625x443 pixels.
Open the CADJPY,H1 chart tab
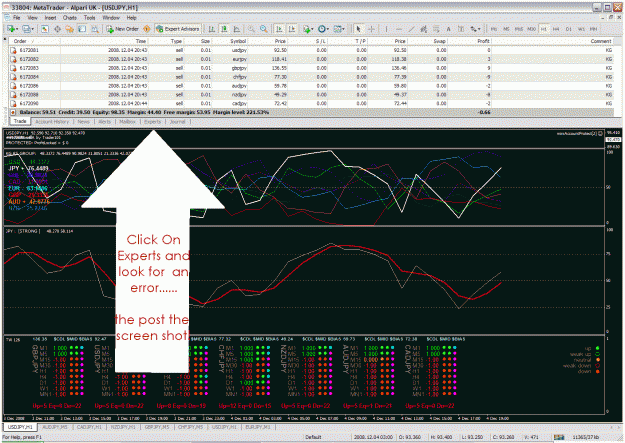coord(89,427)
